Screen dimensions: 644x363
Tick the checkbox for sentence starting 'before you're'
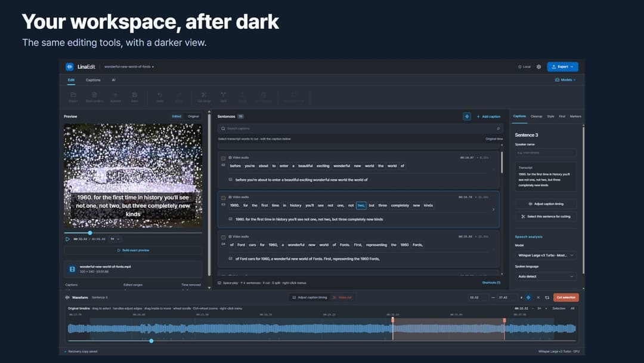tap(224, 158)
